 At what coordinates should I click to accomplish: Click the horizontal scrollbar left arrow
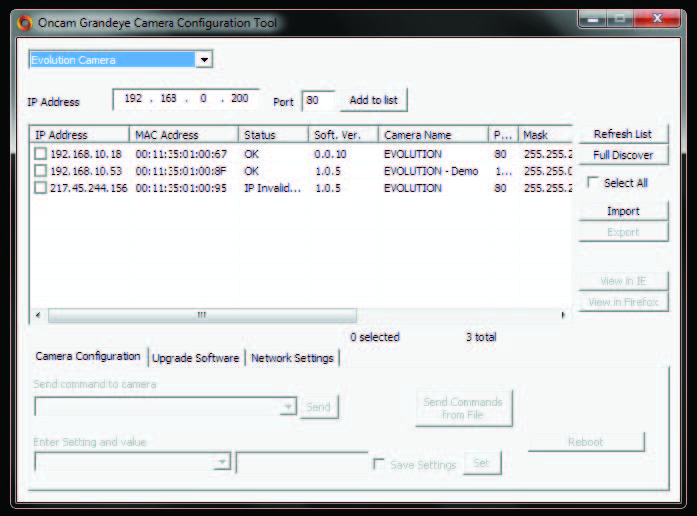click(38, 315)
